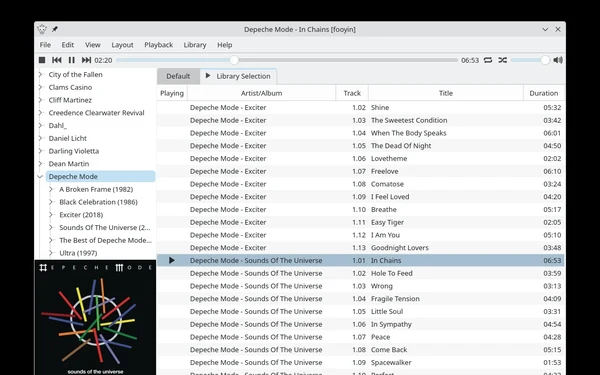Select the track Goodnight Lovers

tap(360, 248)
